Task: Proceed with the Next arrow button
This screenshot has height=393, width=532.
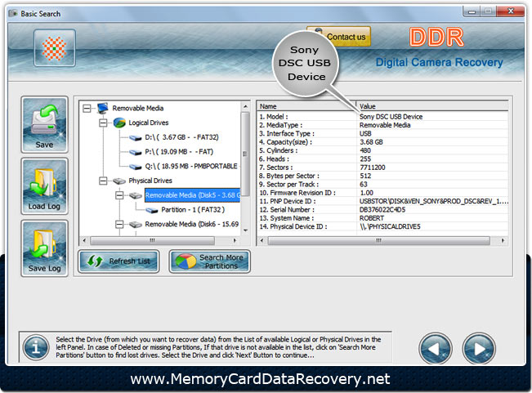Action: (x=479, y=348)
